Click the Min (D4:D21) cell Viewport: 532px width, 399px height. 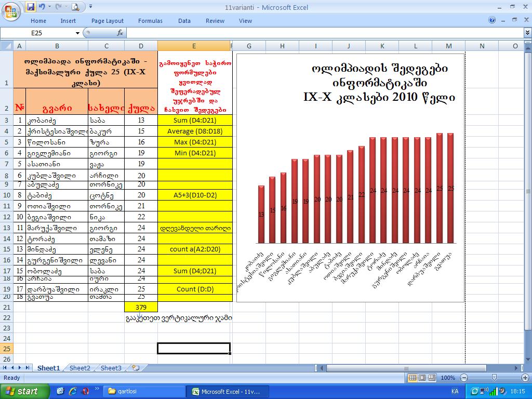pos(195,153)
